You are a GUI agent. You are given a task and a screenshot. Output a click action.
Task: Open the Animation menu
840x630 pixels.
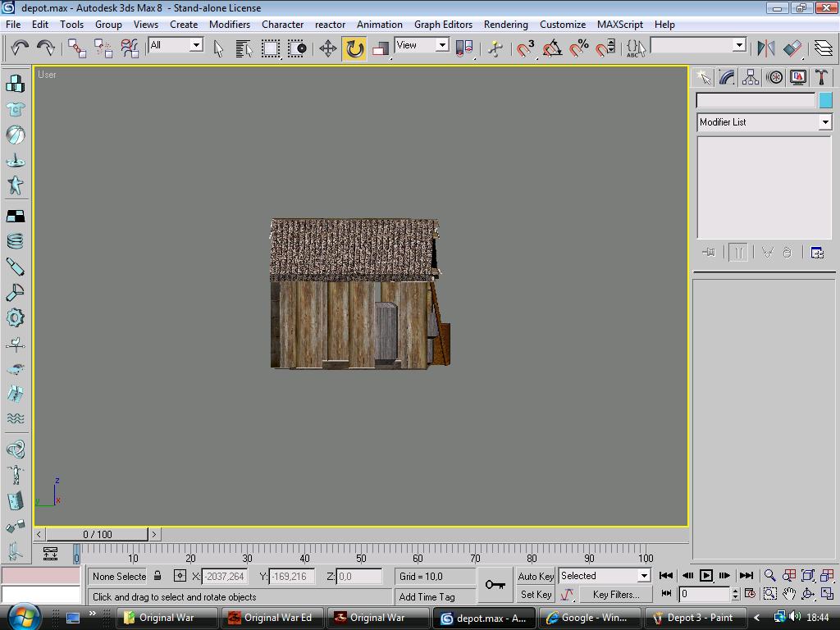[x=379, y=25]
